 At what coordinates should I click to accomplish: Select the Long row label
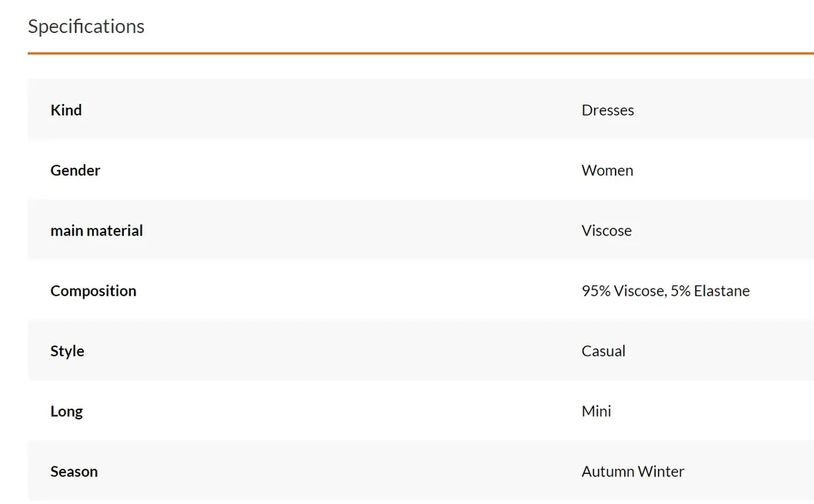tap(66, 411)
